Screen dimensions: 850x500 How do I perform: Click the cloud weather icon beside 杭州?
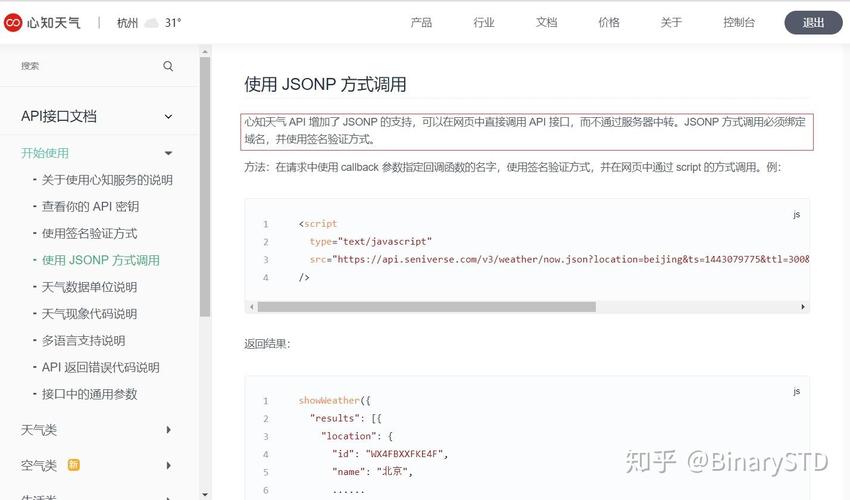pos(152,23)
